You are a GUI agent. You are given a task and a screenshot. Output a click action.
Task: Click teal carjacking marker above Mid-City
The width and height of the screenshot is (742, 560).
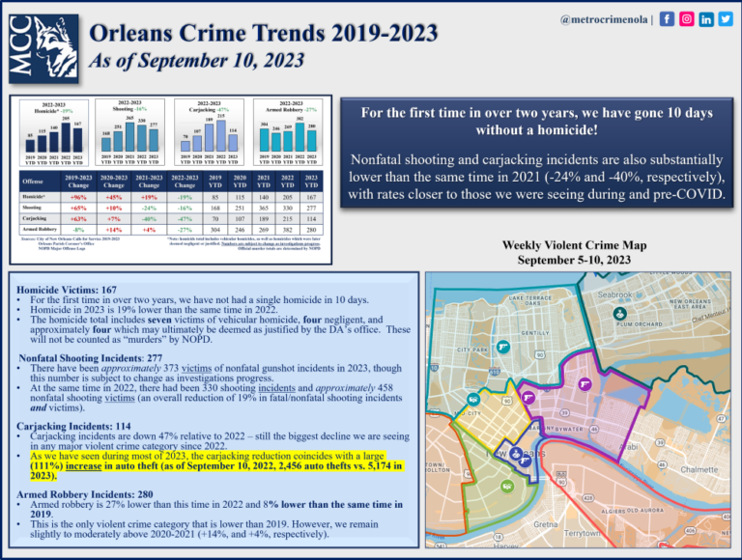[x=473, y=400]
